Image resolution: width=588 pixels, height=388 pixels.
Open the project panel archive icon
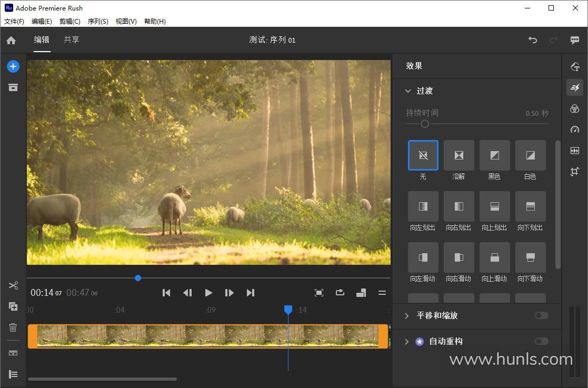tap(13, 87)
